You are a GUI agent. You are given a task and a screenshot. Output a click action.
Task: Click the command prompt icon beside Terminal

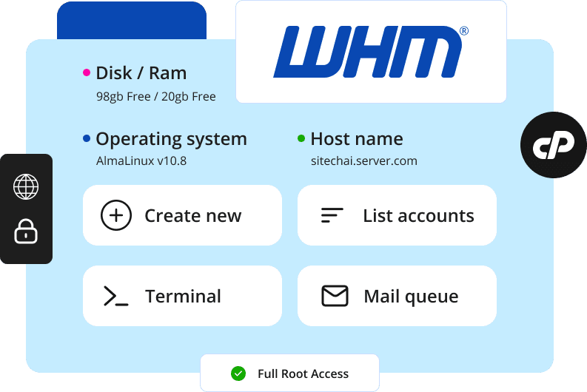pos(115,297)
